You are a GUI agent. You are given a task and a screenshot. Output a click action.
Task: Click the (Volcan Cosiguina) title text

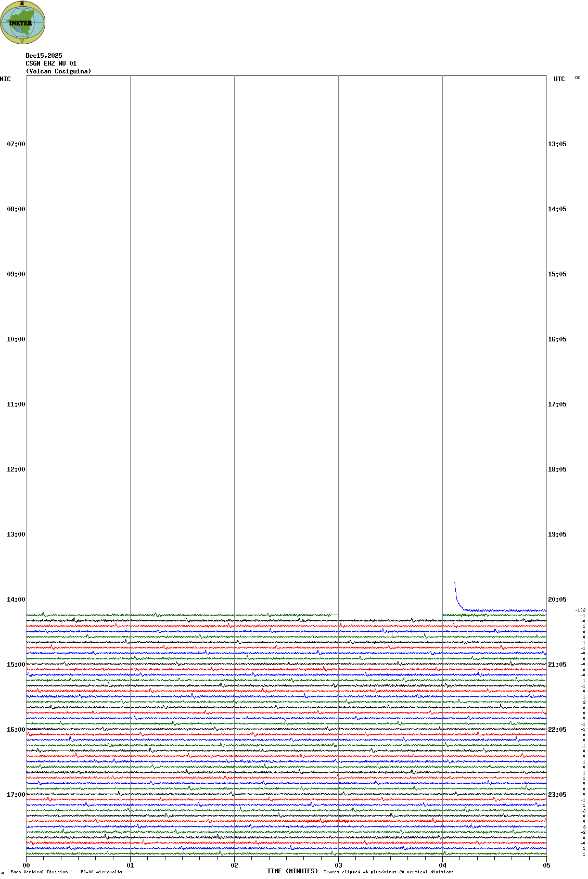[x=58, y=71]
